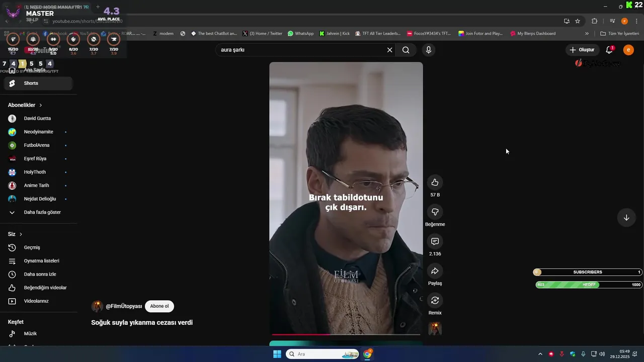Viewport: 644px width, 362px height.
Task: Click the search magnifier button
Action: pos(406,50)
